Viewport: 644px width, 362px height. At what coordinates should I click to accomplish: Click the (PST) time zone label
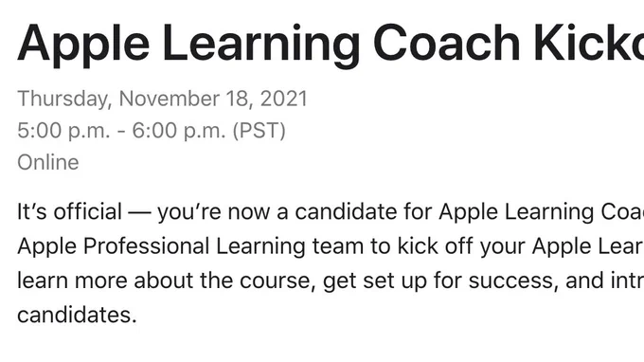coord(259,131)
